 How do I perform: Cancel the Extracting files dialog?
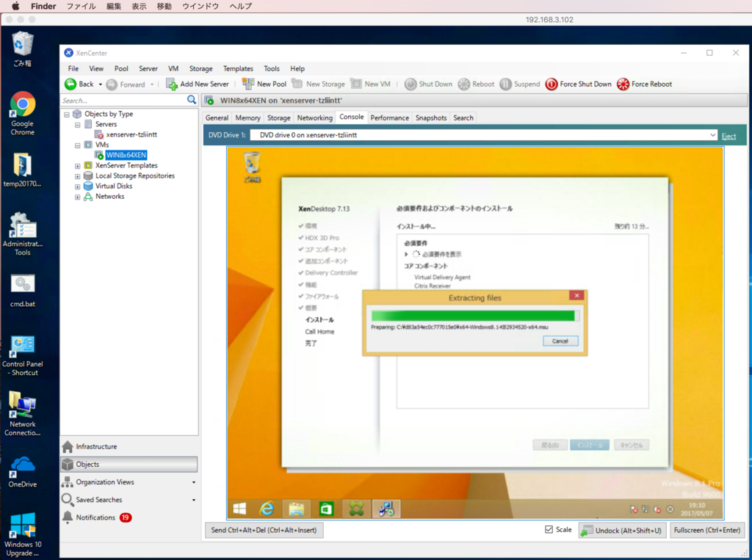[560, 341]
